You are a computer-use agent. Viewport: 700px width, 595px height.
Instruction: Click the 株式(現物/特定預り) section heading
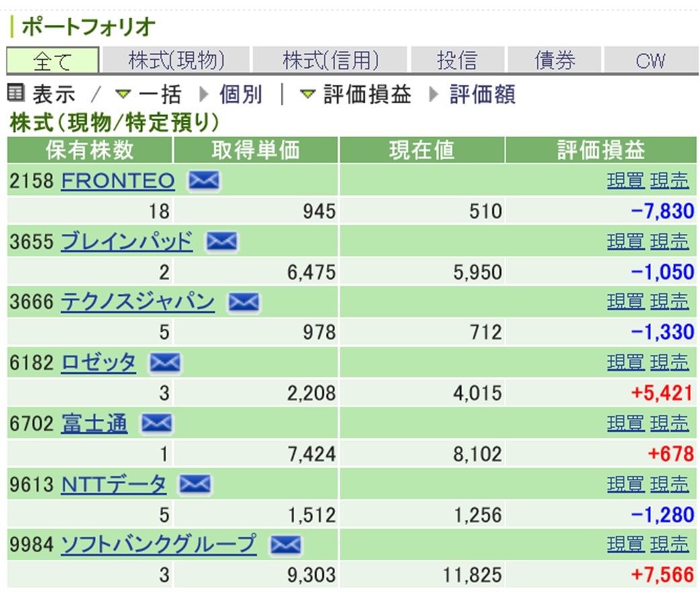pyautogui.click(x=115, y=122)
